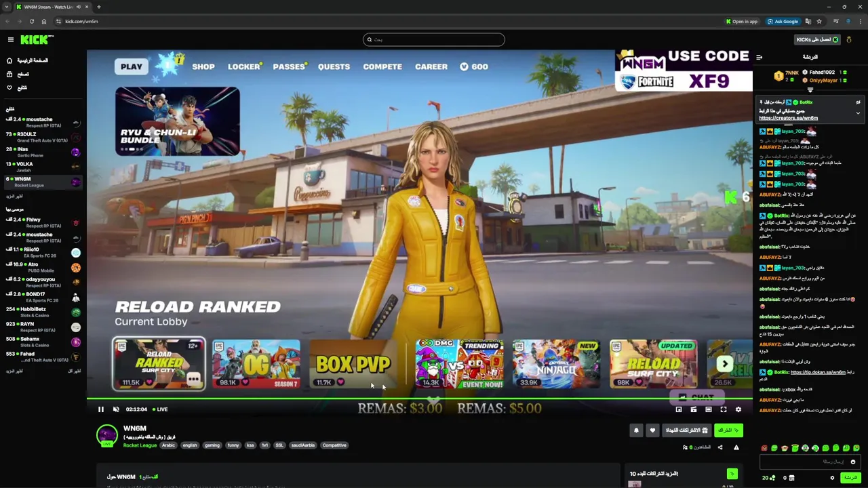This screenshot has height=488, width=868.
Task: Open the RAYN channel in the sidebar
Action: (43, 327)
